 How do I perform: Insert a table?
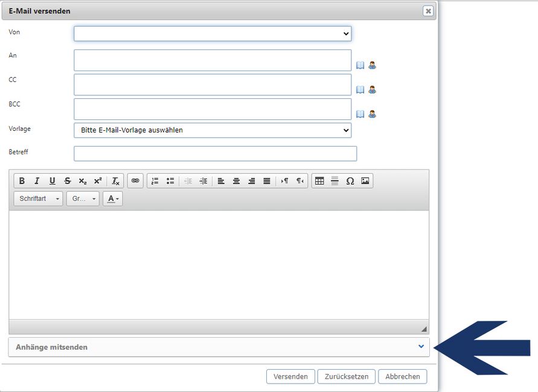tap(319, 181)
